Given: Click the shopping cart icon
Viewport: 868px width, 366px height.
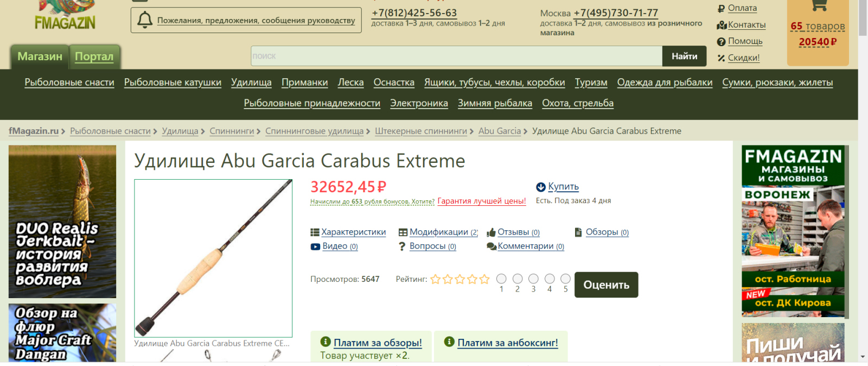Looking at the screenshot, I should (818, 5).
